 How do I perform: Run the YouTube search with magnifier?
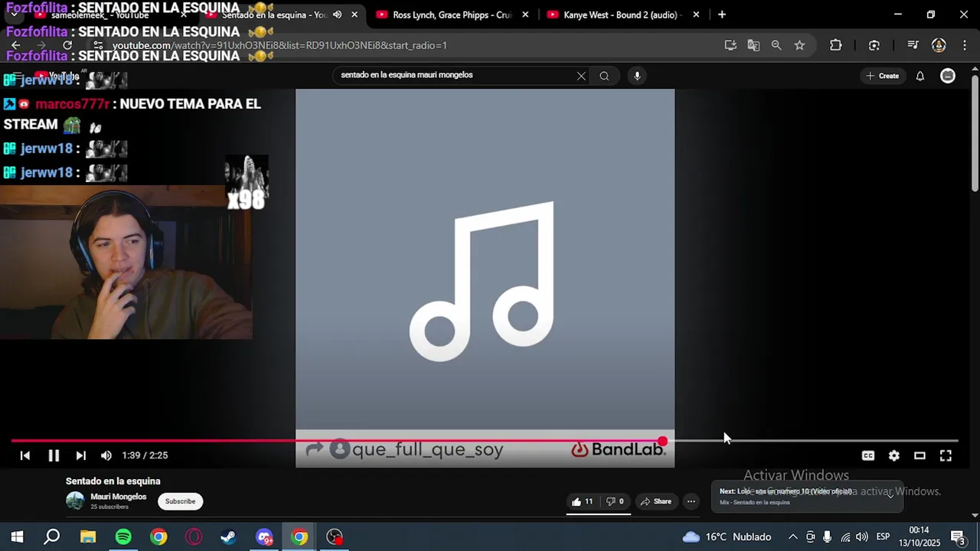click(x=604, y=76)
